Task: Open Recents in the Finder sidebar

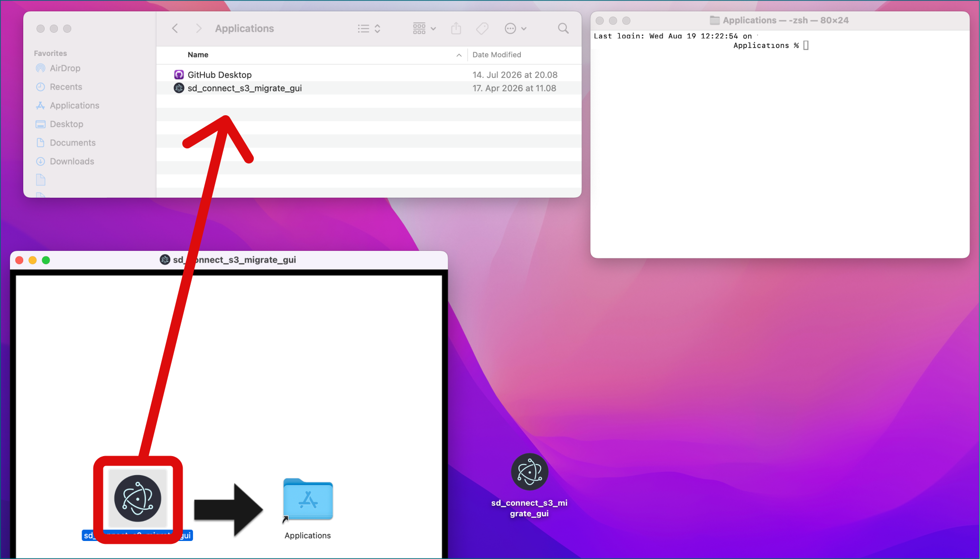Action: click(66, 87)
